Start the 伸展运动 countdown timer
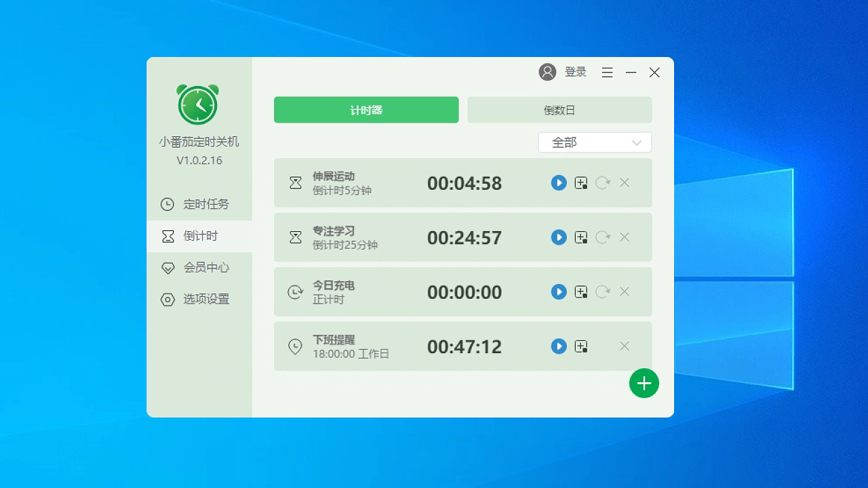 tap(558, 183)
